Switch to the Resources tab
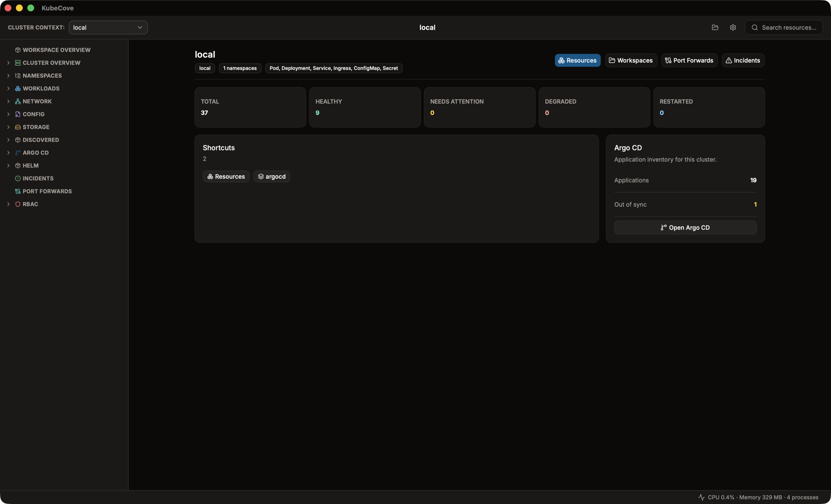 578,60
